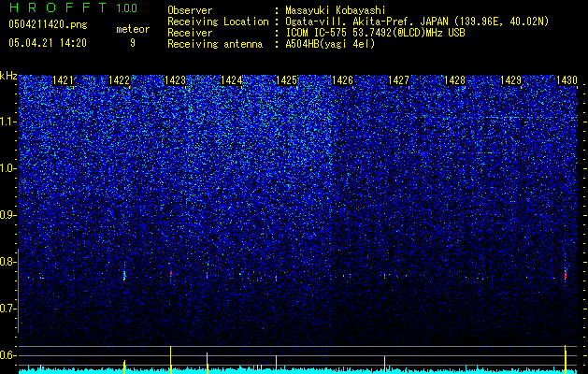This screenshot has height=374, width=588.
Task: Click the date stamp 05.04.21 14:20
Action: pyautogui.click(x=48, y=43)
